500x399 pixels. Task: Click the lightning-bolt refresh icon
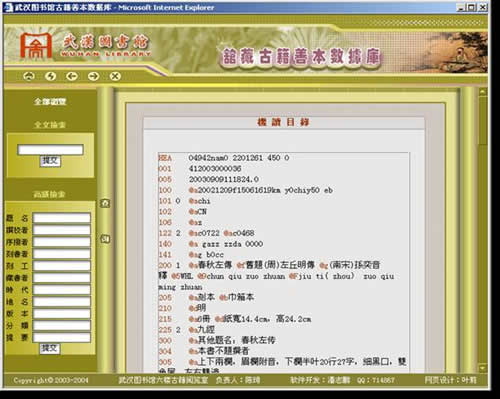(50, 76)
